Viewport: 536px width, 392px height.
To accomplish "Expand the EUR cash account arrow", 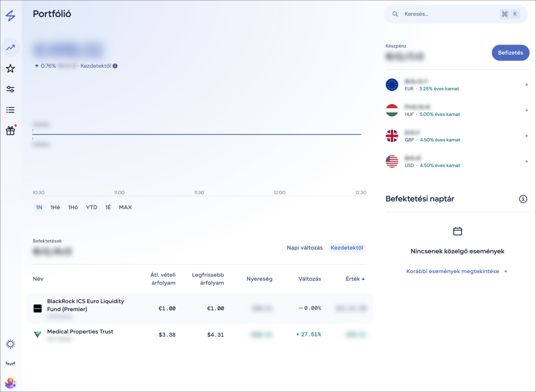I will point(526,85).
